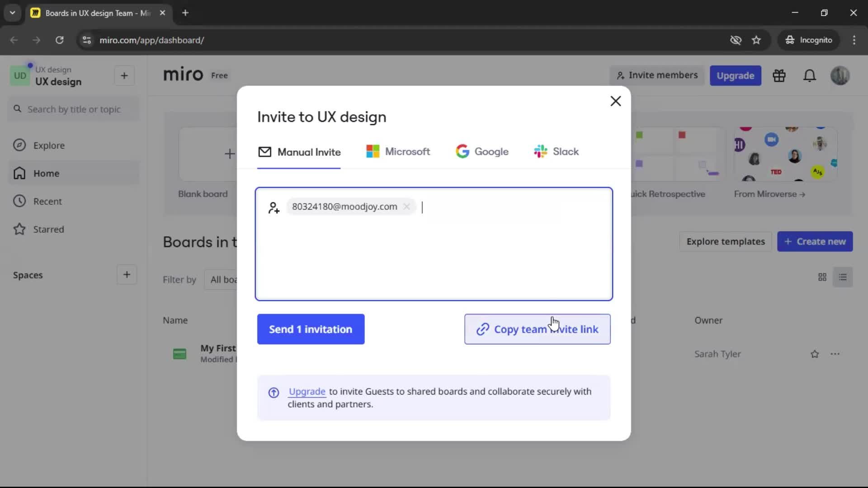Viewport: 868px width, 488px height.
Task: Click the Name column header
Action: [x=175, y=320]
